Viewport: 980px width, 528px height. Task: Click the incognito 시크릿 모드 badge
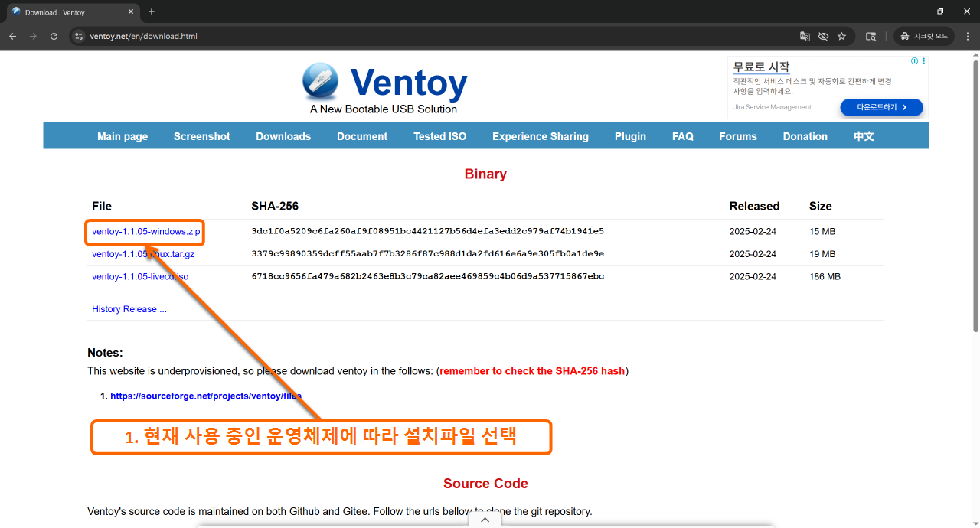[924, 35]
